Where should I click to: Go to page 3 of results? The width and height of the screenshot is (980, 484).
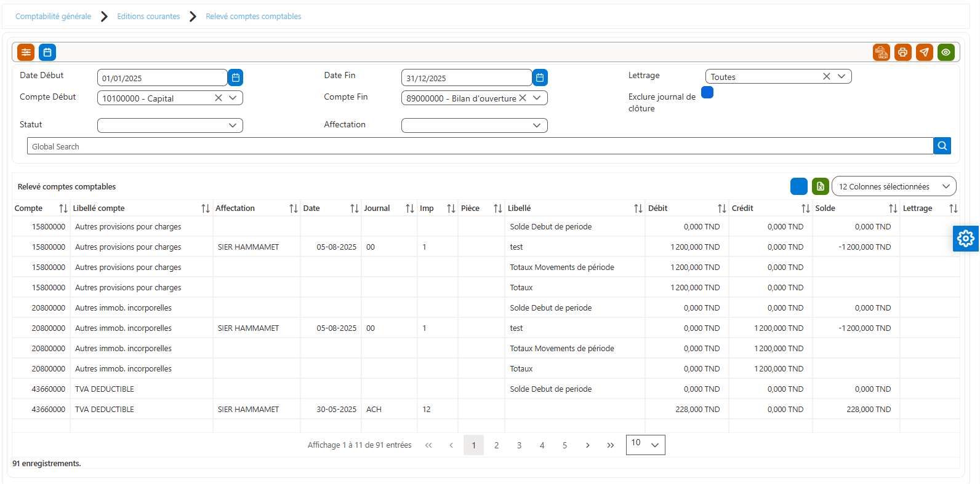point(519,445)
